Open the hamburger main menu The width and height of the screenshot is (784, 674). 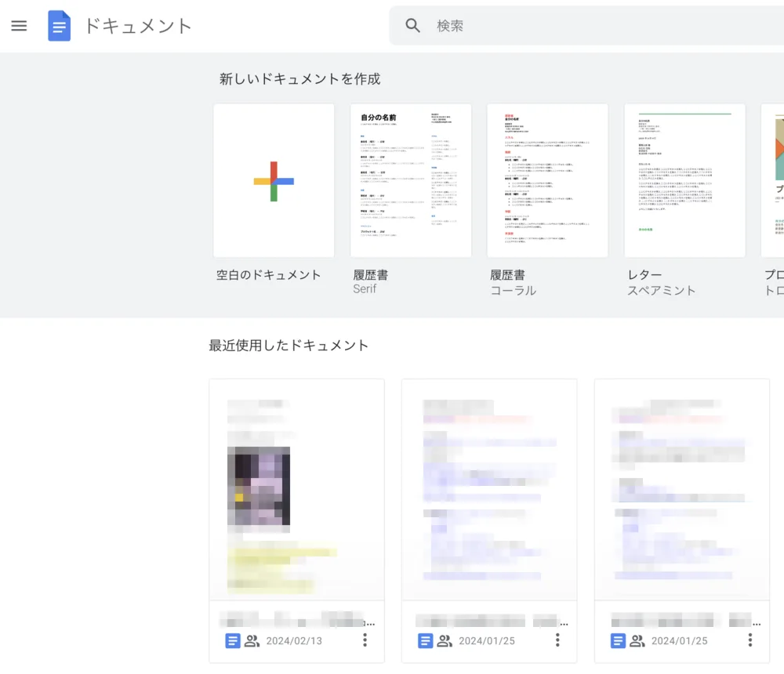(x=19, y=26)
